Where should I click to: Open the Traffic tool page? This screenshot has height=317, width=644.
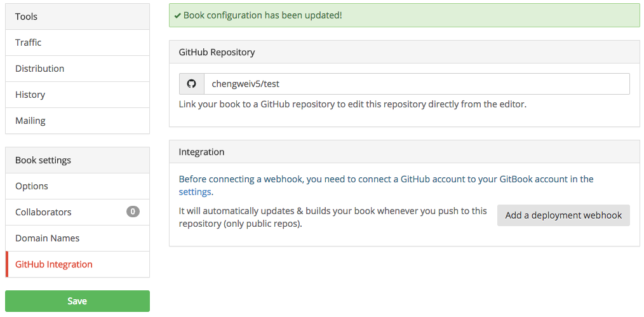[x=29, y=43]
